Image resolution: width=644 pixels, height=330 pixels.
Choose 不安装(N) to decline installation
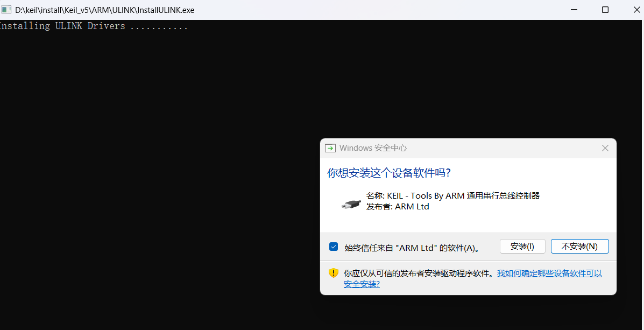(x=579, y=246)
